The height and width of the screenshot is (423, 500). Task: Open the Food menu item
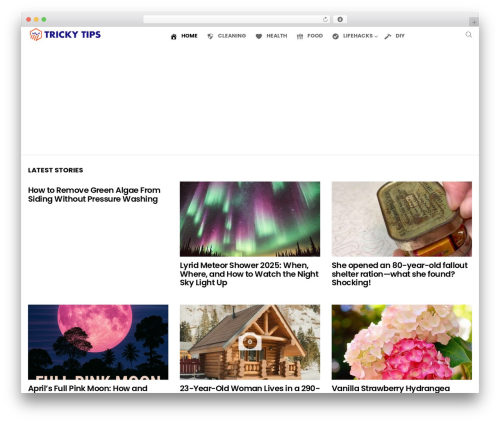tap(315, 36)
